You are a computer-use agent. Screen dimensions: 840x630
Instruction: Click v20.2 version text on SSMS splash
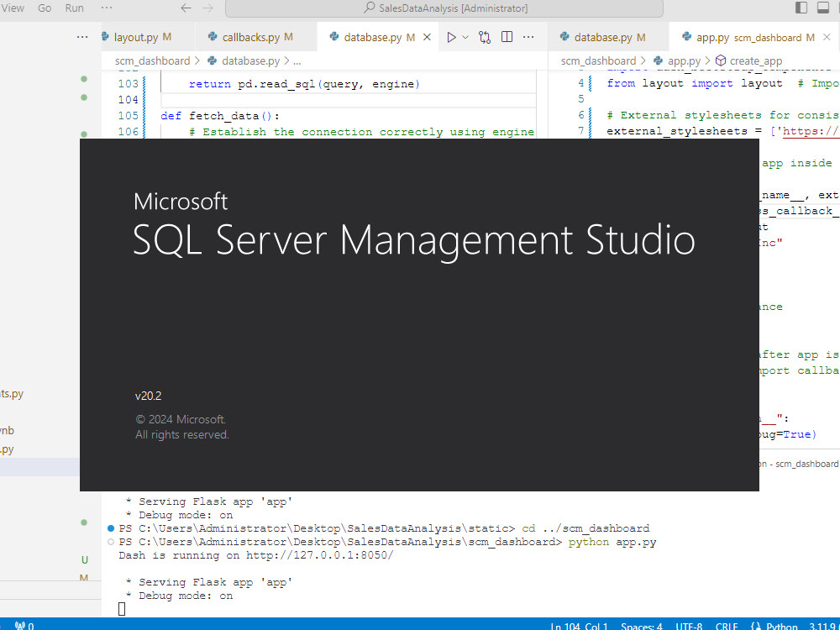(x=148, y=396)
